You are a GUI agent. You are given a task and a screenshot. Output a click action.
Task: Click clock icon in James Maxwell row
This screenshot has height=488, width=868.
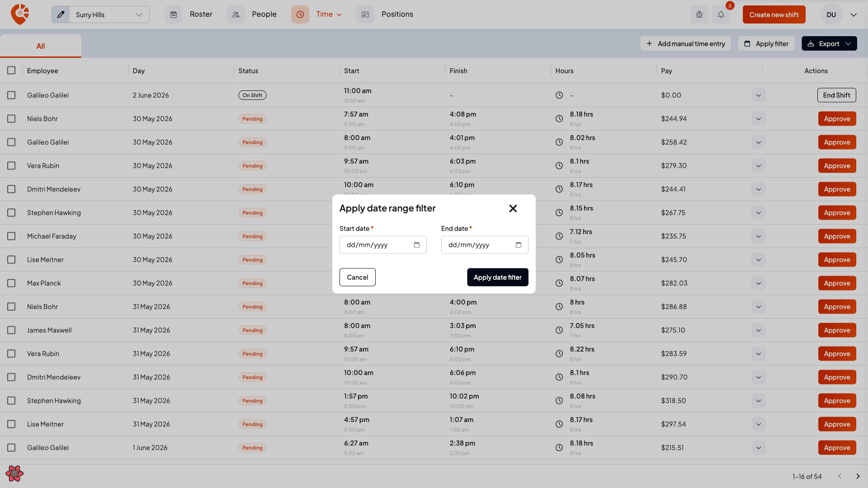pos(559,330)
